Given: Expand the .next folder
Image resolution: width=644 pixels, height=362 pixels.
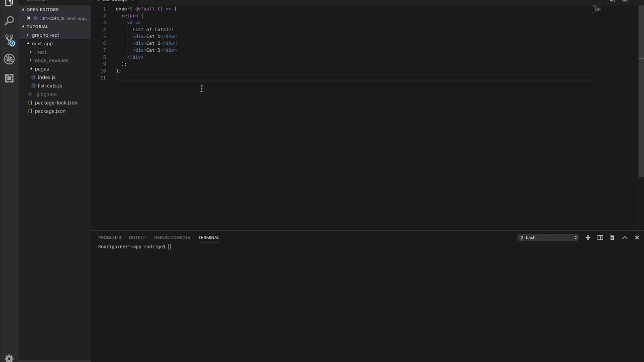Looking at the screenshot, I should (41, 52).
